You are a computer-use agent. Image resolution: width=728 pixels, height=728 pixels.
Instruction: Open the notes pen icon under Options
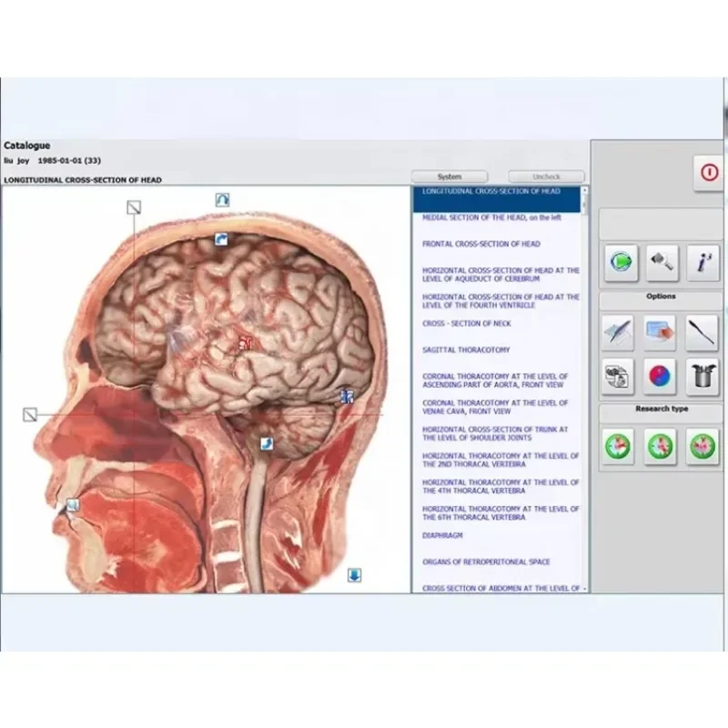[x=618, y=331]
